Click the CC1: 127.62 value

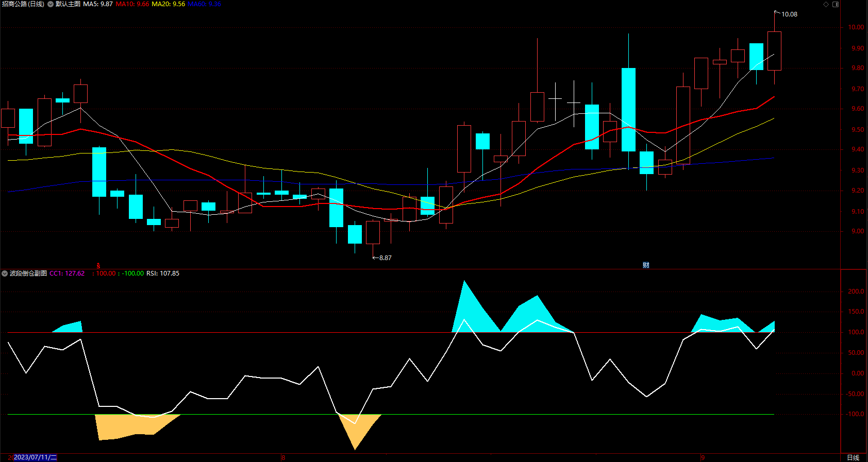click(x=67, y=273)
